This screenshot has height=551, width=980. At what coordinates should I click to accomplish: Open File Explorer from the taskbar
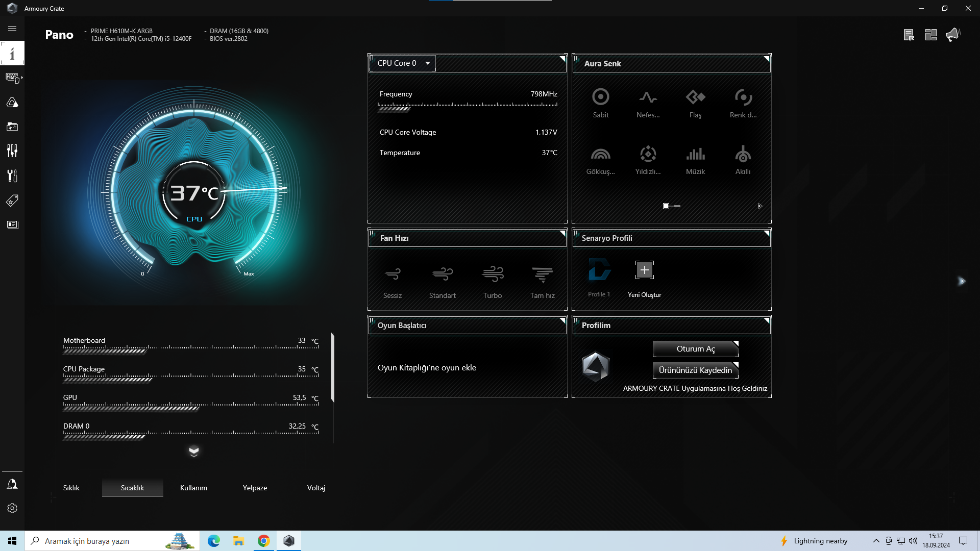[x=238, y=541]
